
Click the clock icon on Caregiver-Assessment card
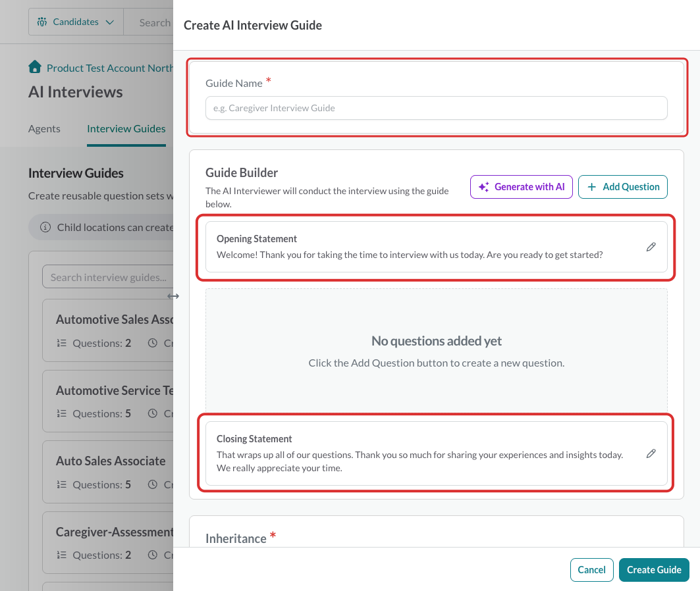(153, 555)
